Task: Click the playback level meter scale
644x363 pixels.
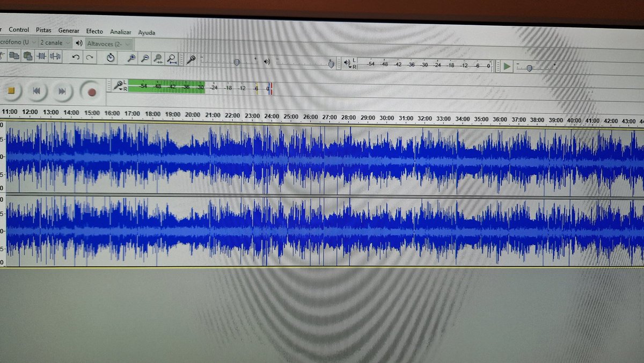Action: coord(425,65)
